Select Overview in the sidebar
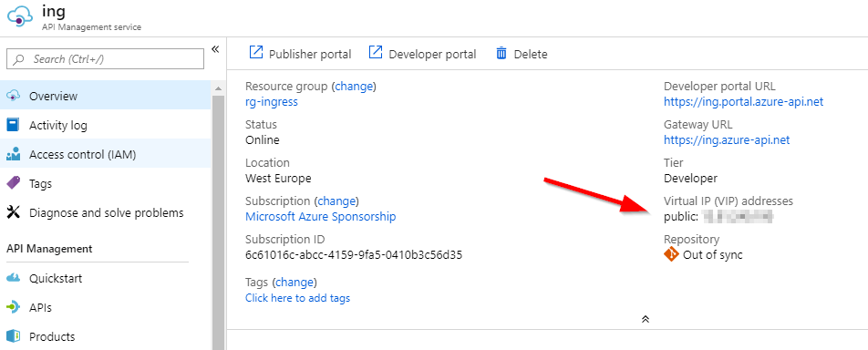868x350 pixels. tap(105, 97)
